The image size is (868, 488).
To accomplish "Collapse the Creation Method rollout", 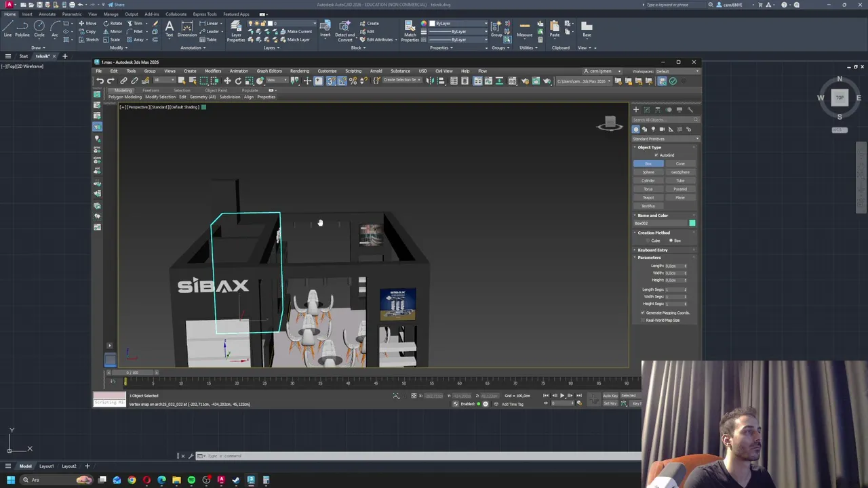I will click(x=666, y=232).
